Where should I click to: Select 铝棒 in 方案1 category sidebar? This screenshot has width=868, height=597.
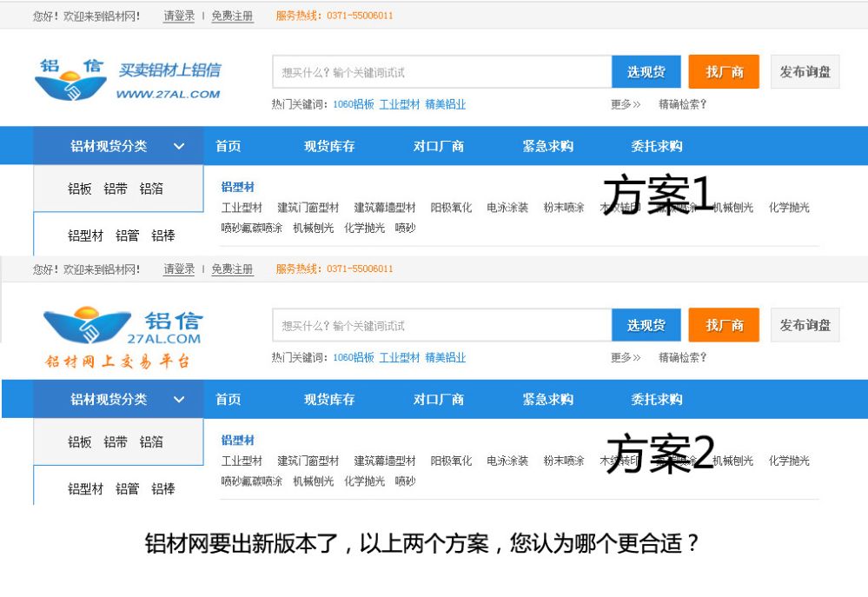(x=163, y=235)
